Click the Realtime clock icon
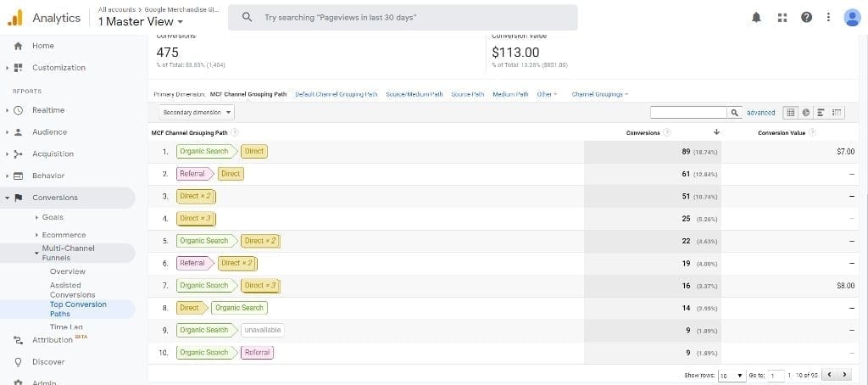The width and height of the screenshot is (868, 385). click(x=19, y=110)
